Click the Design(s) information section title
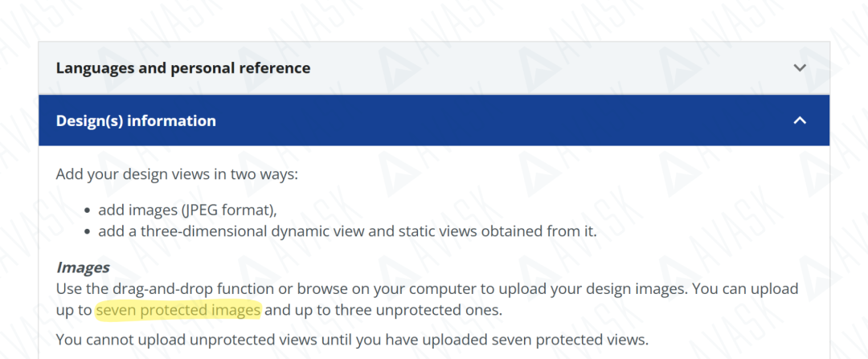The height and width of the screenshot is (359, 868). (x=136, y=121)
